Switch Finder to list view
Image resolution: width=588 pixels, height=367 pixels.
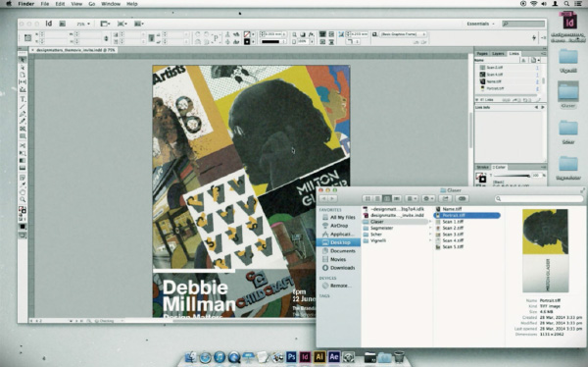[377, 199]
